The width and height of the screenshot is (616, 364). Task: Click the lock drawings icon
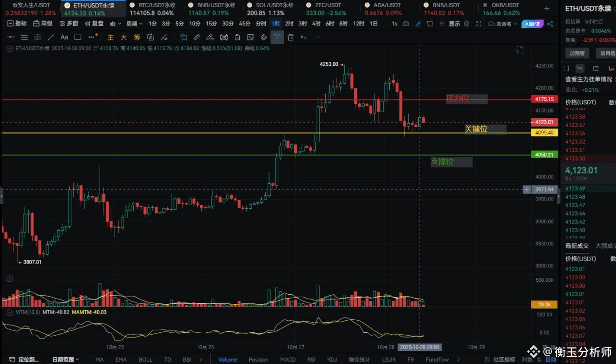click(x=237, y=37)
